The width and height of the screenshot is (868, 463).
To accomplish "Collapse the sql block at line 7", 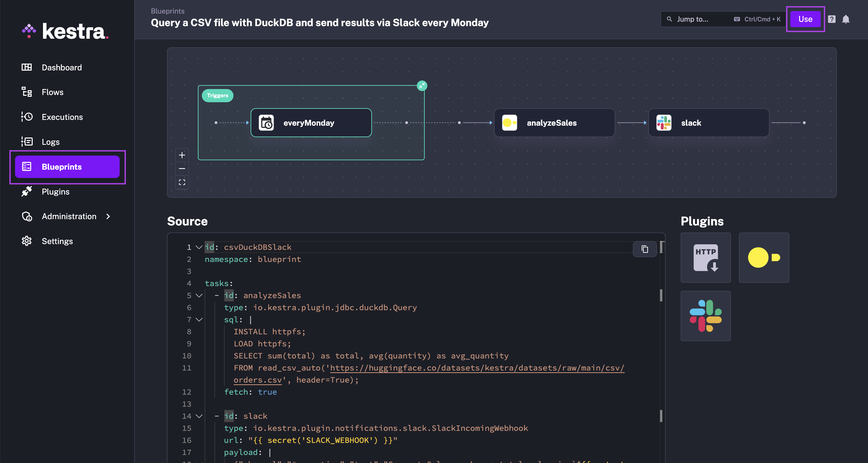I will pos(199,319).
